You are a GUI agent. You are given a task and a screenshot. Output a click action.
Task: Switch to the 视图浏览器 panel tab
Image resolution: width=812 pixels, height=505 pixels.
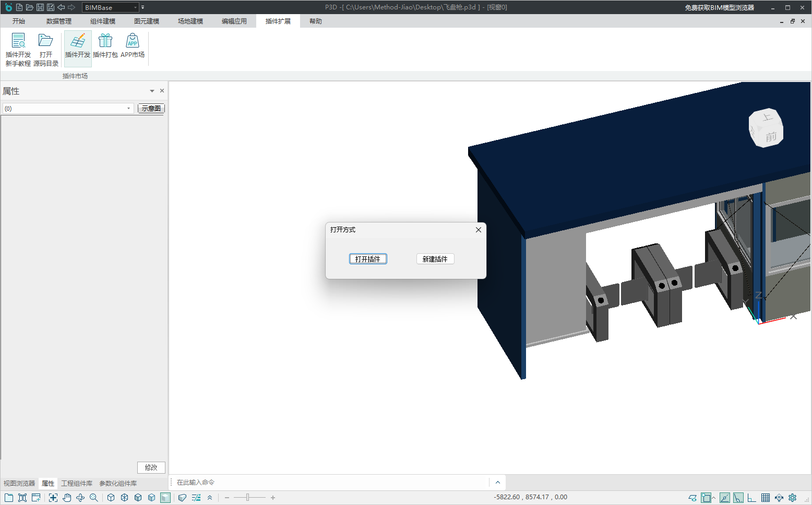[x=19, y=484]
